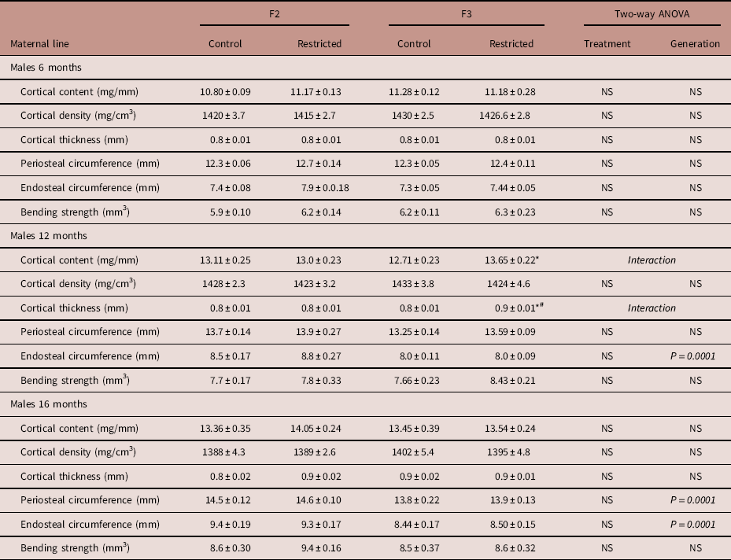The image size is (731, 560).
Task: Click the value 14.05 ± 0.24
Action: [319, 429]
